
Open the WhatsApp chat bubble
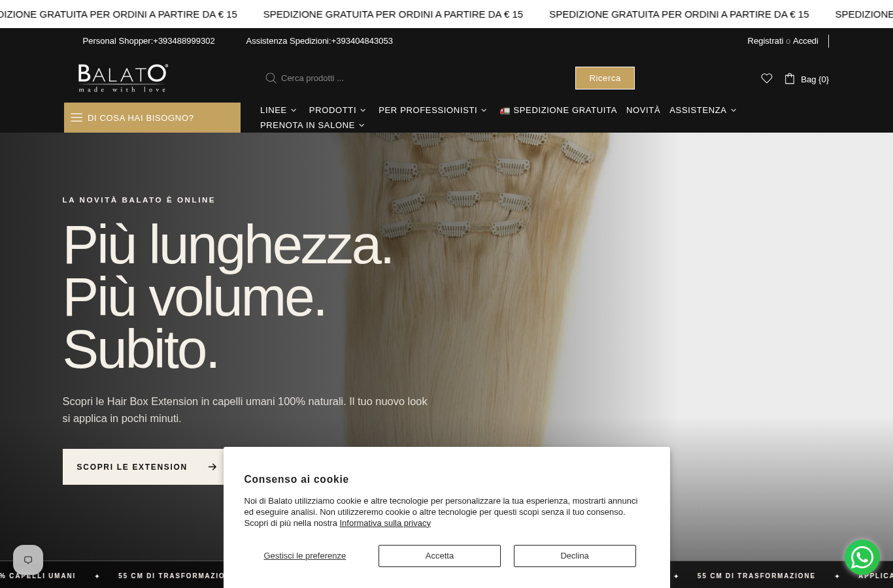point(862,557)
